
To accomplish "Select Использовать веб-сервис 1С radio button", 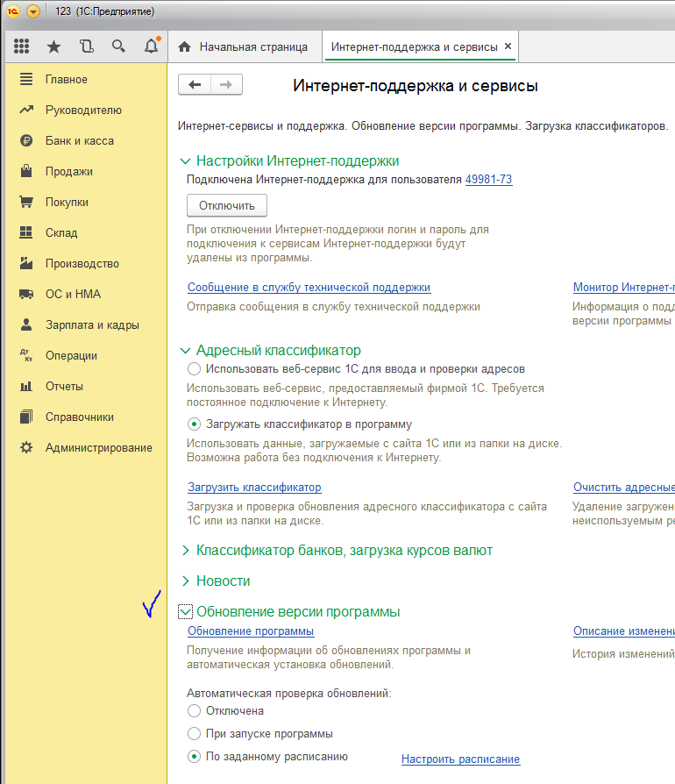I will click(194, 369).
